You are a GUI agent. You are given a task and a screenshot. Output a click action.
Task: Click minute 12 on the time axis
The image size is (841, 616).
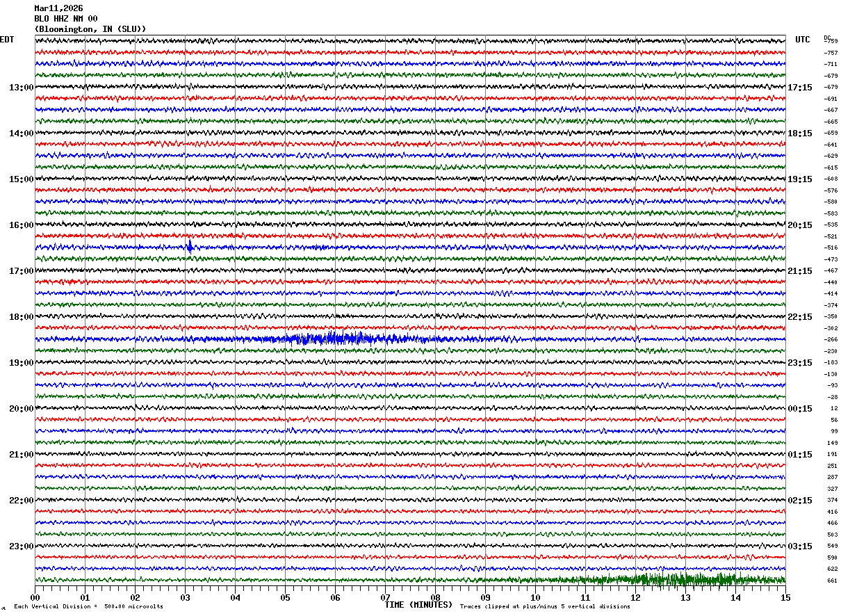635,597
